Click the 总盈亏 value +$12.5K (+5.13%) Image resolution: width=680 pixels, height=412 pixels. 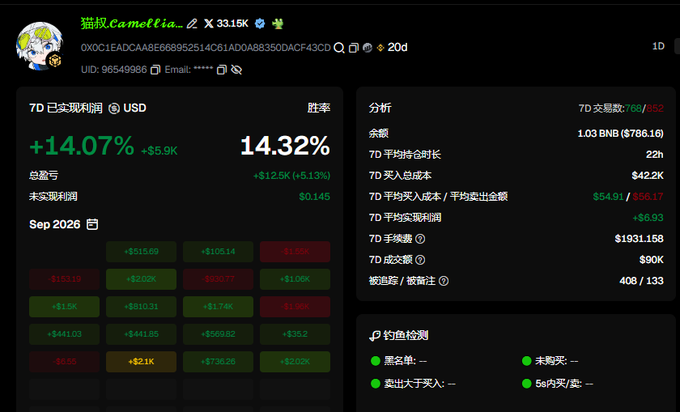[x=292, y=176]
